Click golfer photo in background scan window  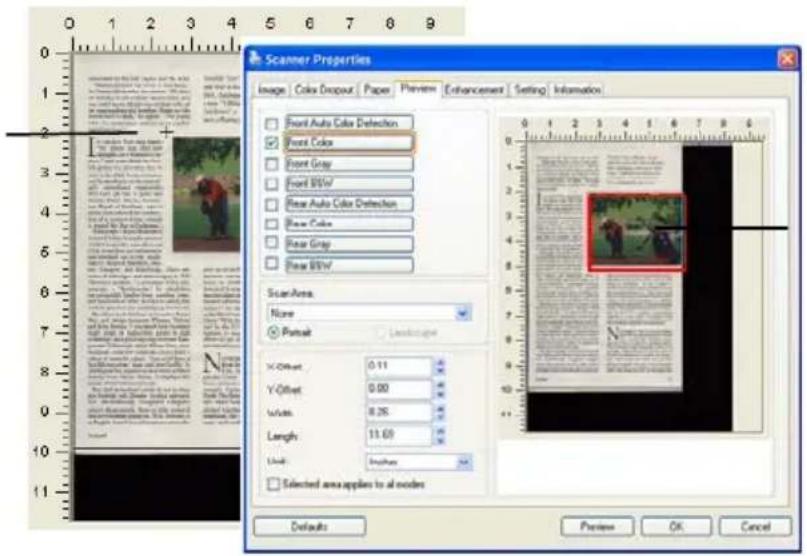click(x=207, y=194)
